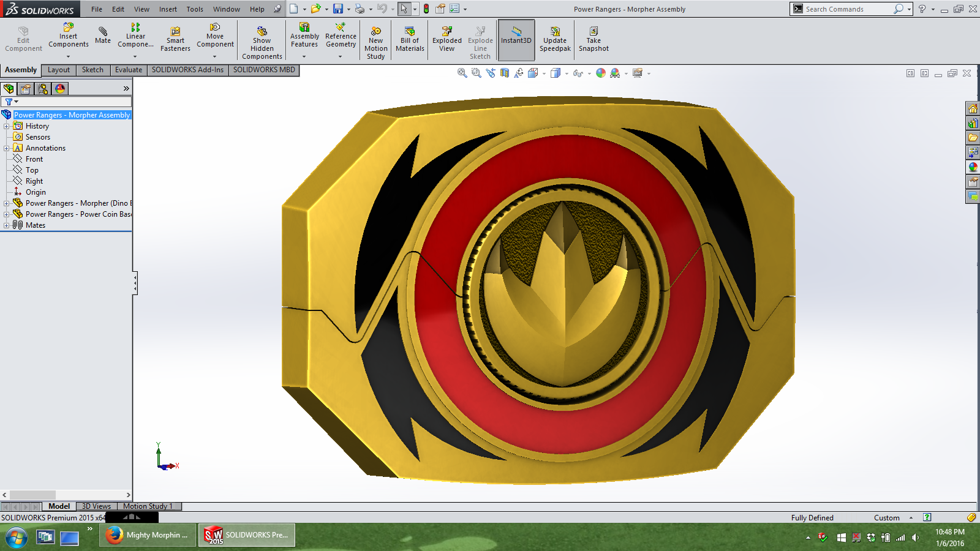Open SolidWorks Resources home icon in task pane
980x551 pixels.
point(973,108)
